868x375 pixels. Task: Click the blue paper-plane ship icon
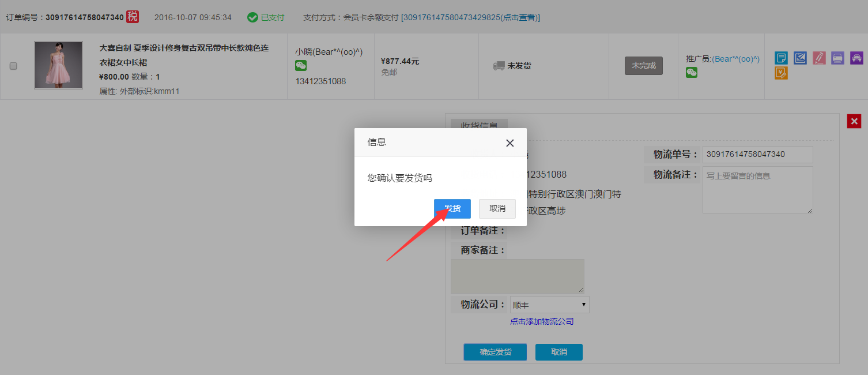click(800, 58)
